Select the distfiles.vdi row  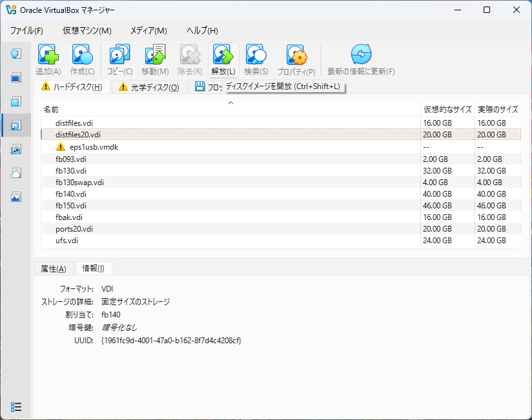[x=281, y=123]
